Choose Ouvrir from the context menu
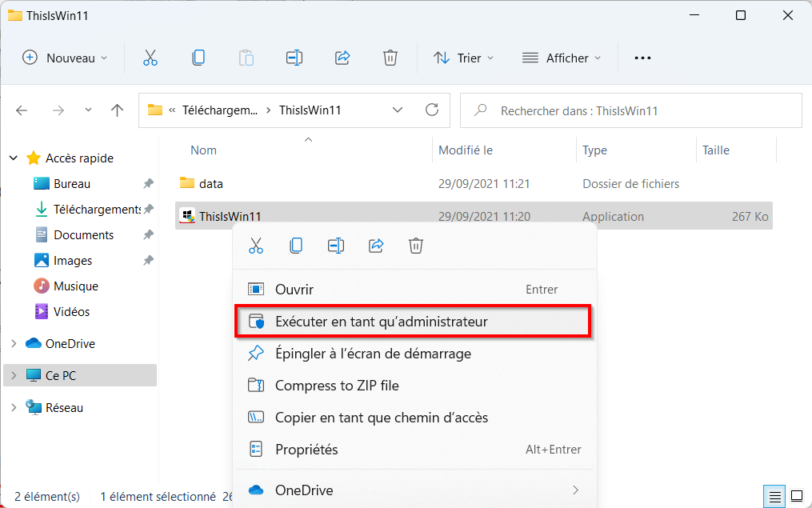The height and width of the screenshot is (508, 812). click(413, 290)
